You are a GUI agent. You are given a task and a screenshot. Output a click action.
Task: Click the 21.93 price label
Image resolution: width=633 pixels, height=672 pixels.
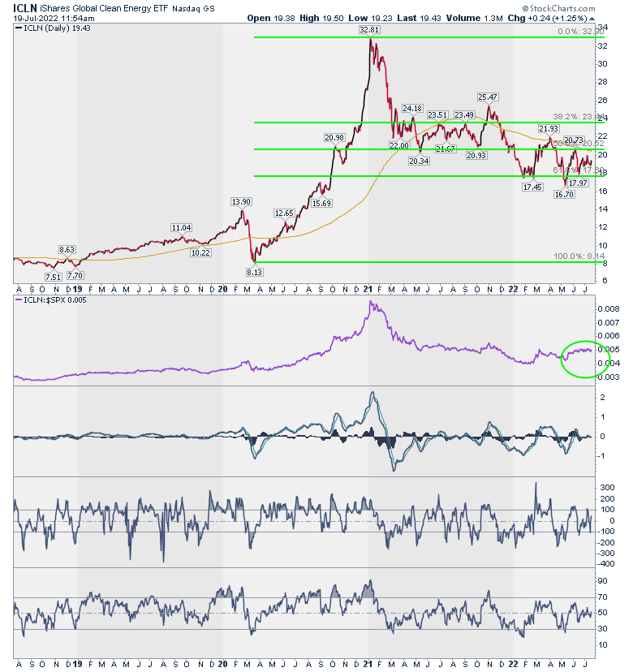point(549,128)
